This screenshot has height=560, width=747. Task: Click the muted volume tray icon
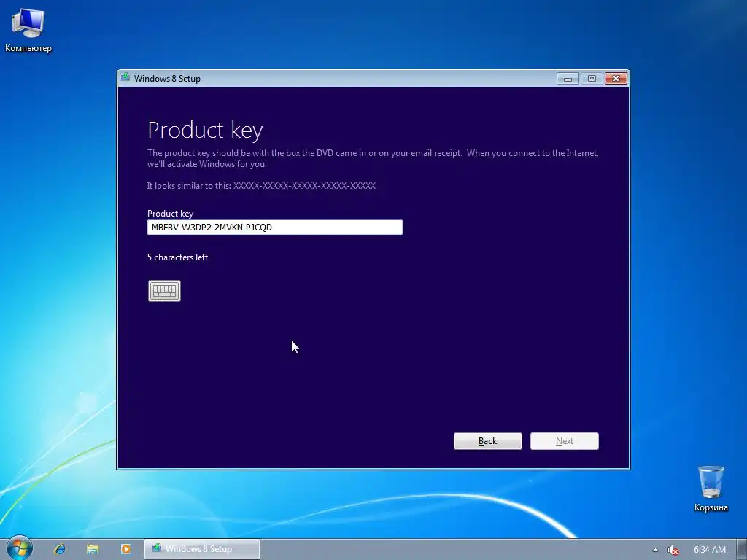tap(673, 550)
